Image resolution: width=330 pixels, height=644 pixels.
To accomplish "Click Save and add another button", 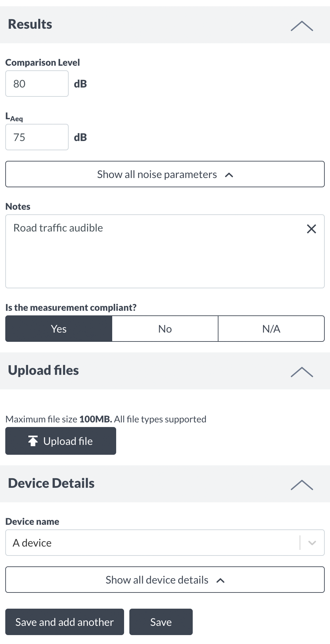I will pos(65,622).
